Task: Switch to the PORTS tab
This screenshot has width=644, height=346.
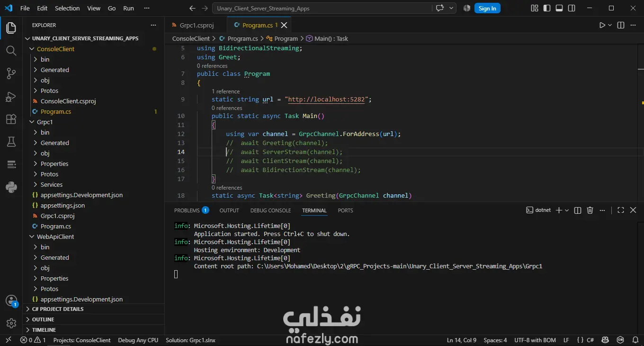Action: [x=345, y=210]
